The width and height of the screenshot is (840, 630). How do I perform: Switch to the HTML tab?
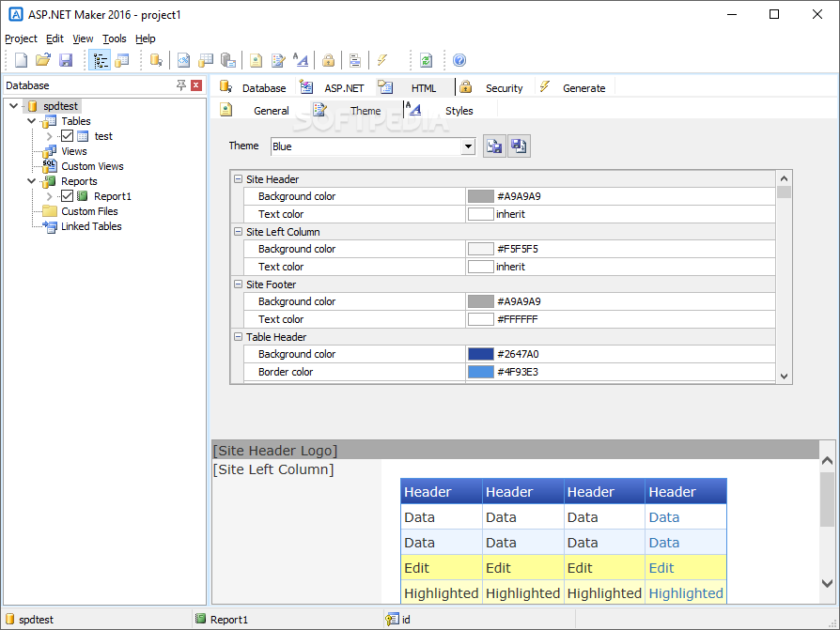coord(413,87)
